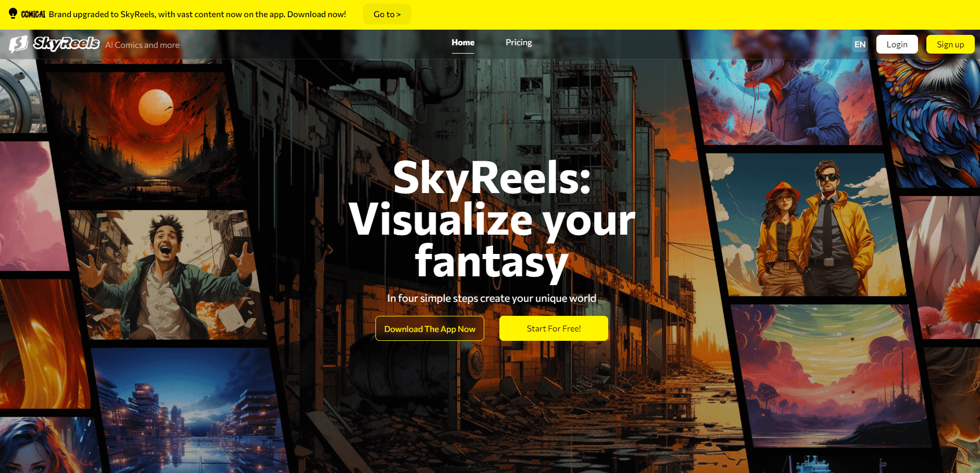The image size is (980, 473).
Task: Click the Sign up button
Action: 950,44
